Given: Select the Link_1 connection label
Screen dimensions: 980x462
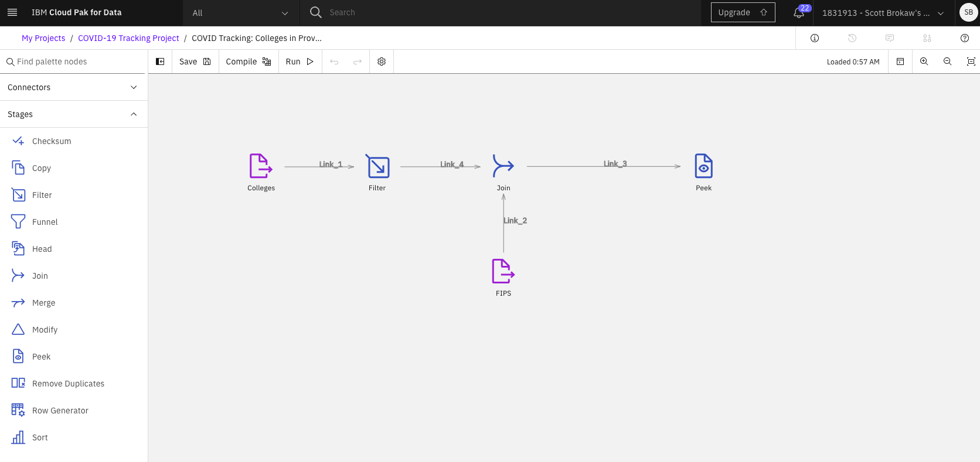Looking at the screenshot, I should [x=331, y=165].
